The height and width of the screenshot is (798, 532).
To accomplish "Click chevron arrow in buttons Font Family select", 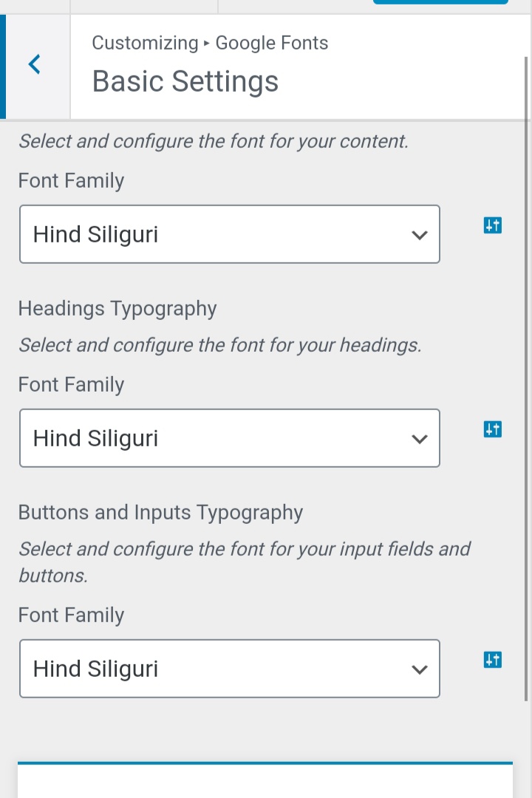I will (419, 669).
